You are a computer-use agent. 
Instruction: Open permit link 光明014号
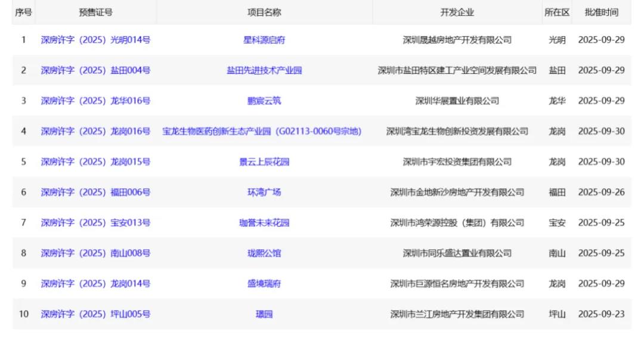[95, 40]
